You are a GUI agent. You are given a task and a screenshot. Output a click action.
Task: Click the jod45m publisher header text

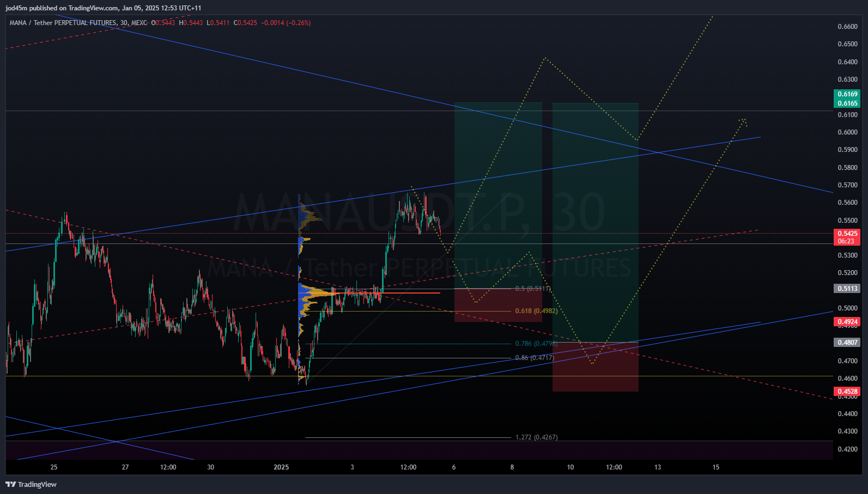(x=104, y=8)
